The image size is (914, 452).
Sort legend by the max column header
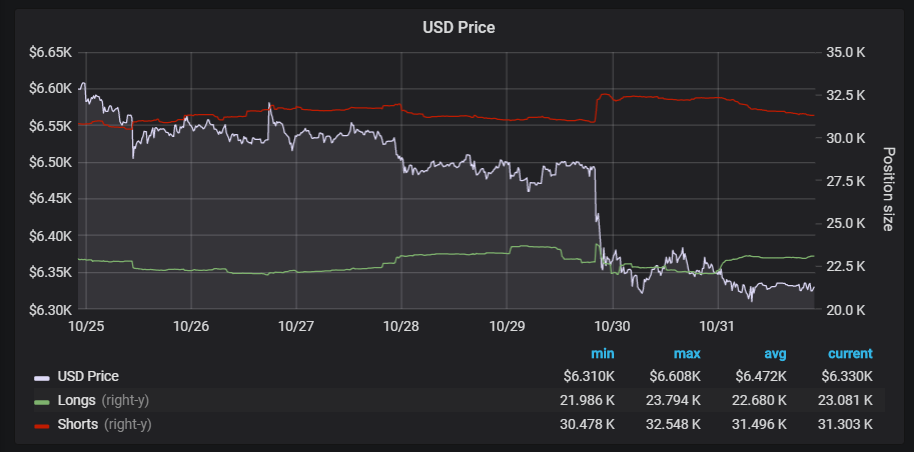687,354
